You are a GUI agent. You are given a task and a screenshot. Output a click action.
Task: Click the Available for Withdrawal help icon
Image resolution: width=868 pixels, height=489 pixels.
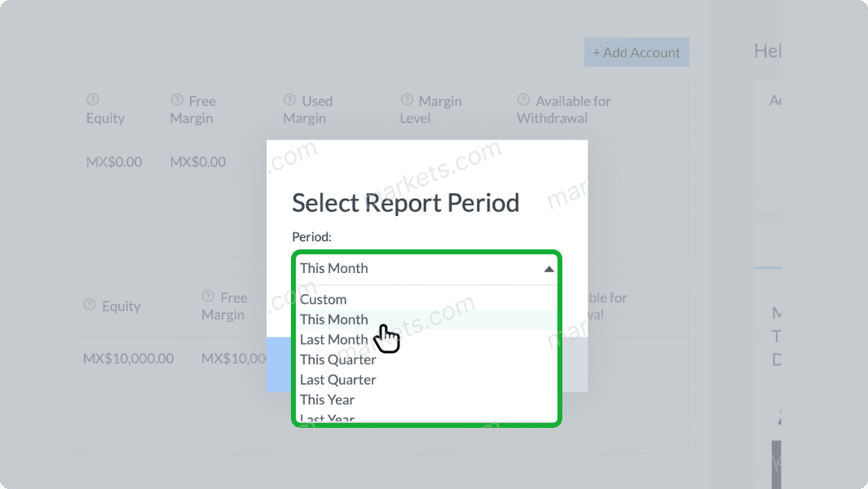[x=522, y=100]
